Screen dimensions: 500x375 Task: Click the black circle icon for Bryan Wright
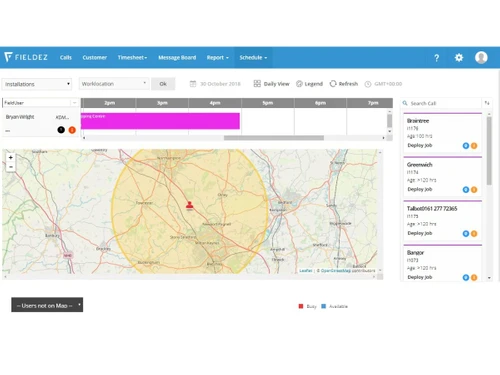[x=61, y=130]
